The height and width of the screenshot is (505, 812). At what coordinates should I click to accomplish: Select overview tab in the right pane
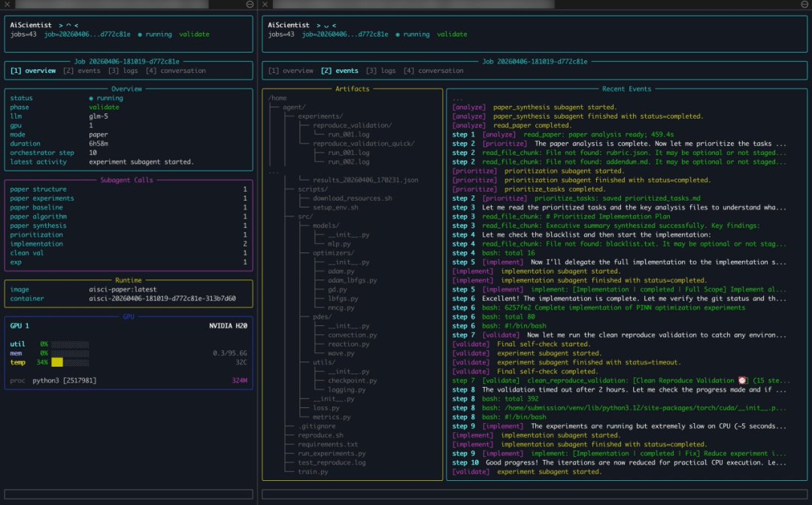[290, 71]
